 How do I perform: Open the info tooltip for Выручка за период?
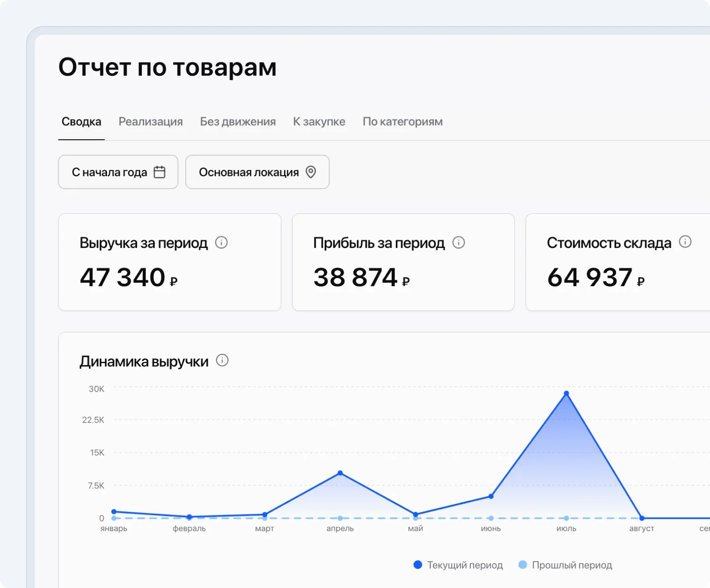pyautogui.click(x=222, y=243)
